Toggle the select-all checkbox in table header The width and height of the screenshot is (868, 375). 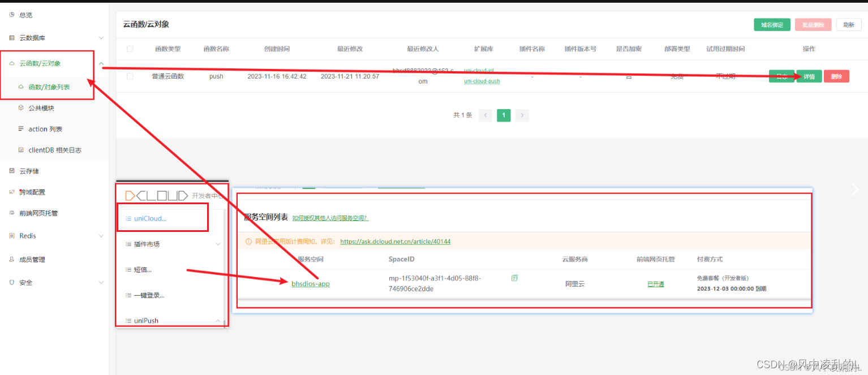point(130,49)
